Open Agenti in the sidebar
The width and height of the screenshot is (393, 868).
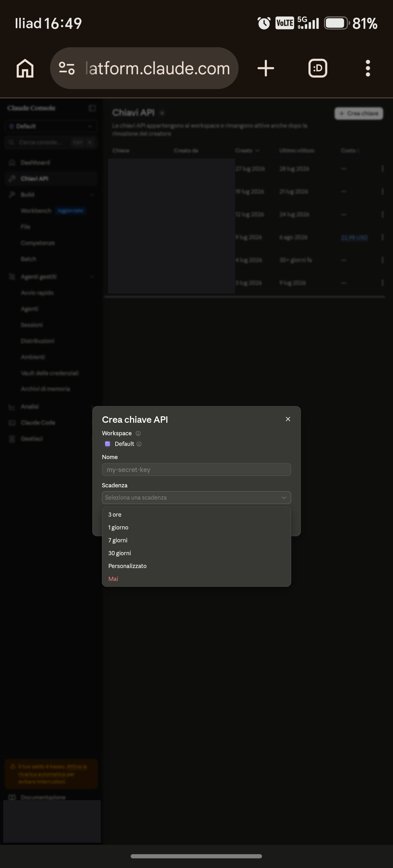pyautogui.click(x=30, y=309)
